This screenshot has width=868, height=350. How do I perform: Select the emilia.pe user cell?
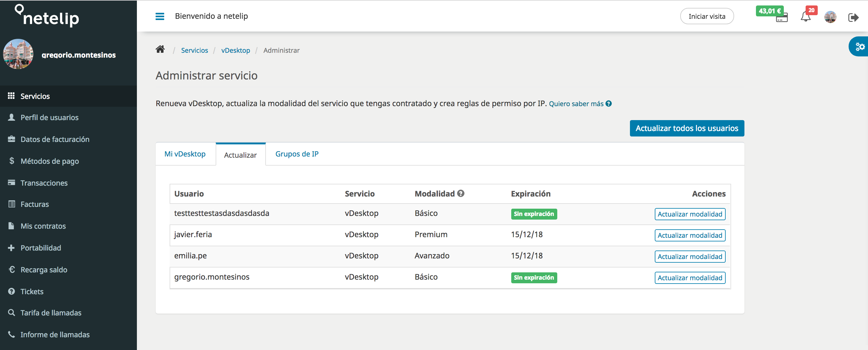point(190,256)
